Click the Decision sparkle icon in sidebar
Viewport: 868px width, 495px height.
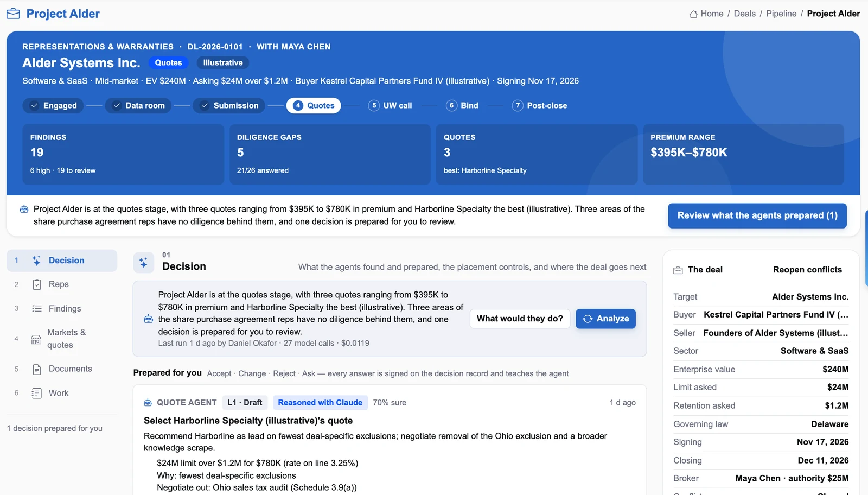36,261
